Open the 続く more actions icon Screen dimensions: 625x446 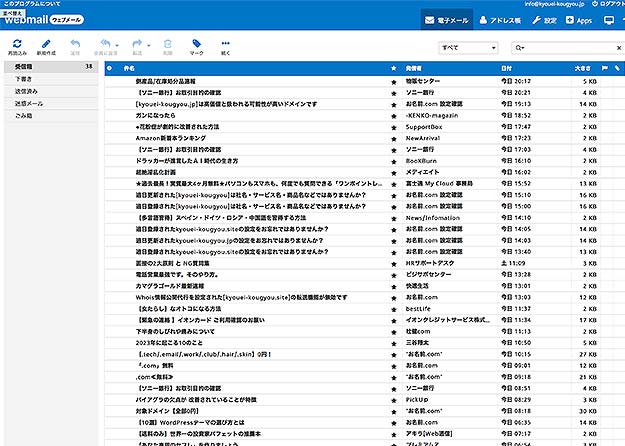point(225,43)
